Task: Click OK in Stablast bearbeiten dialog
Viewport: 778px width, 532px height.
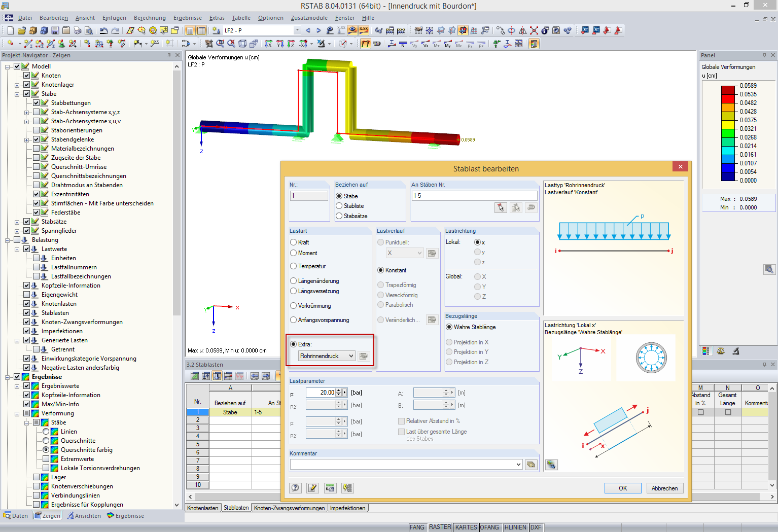Action: point(623,488)
